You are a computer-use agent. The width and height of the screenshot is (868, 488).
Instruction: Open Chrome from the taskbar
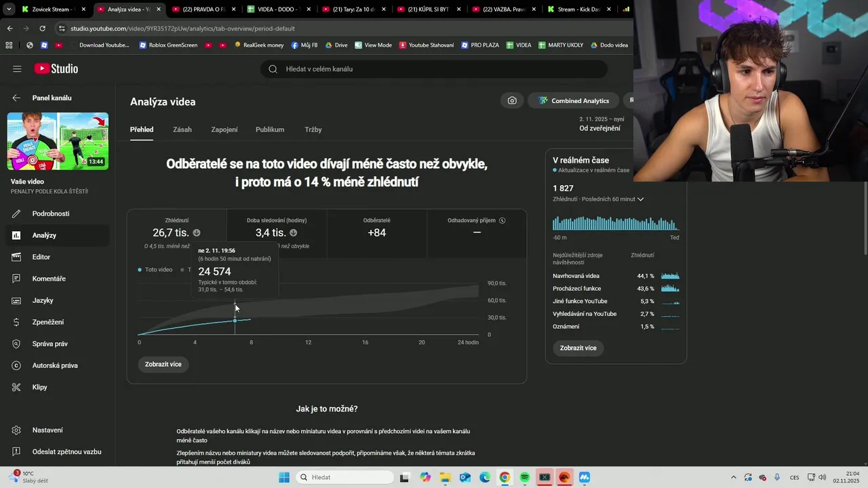pos(505,477)
